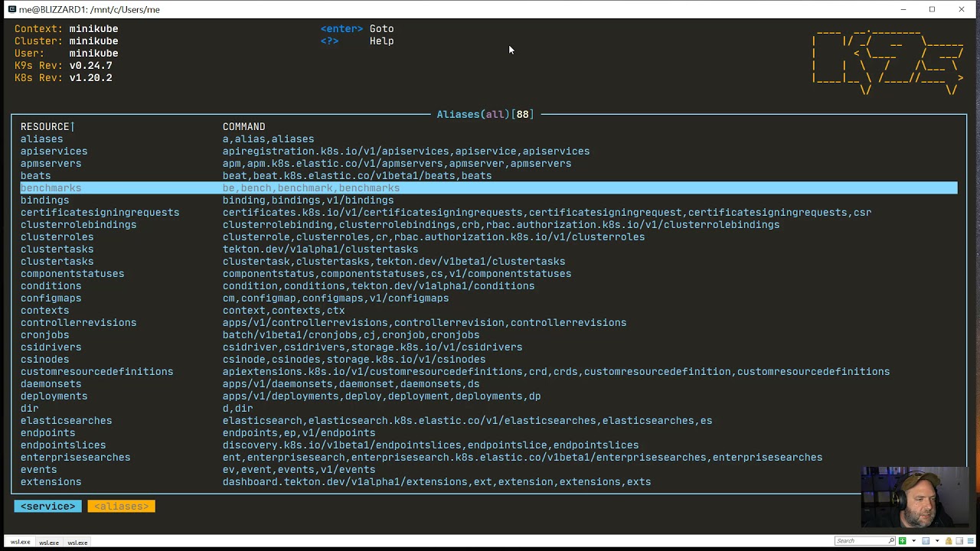Viewport: 980px width, 551px height.
Task: Select the endpointslices row
Action: coord(488,445)
